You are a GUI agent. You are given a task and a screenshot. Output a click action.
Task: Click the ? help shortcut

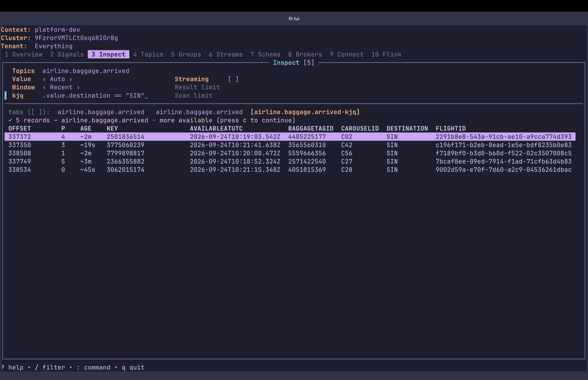point(12,368)
